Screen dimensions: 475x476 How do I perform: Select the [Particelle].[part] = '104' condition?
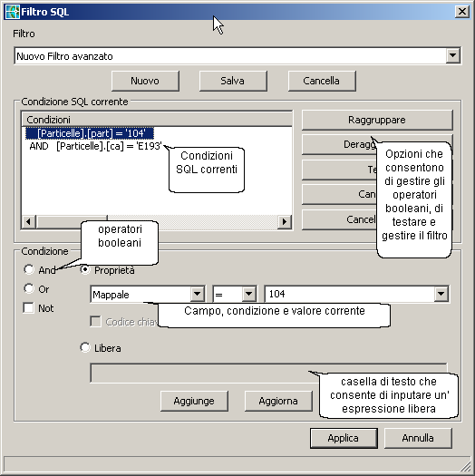coord(90,133)
